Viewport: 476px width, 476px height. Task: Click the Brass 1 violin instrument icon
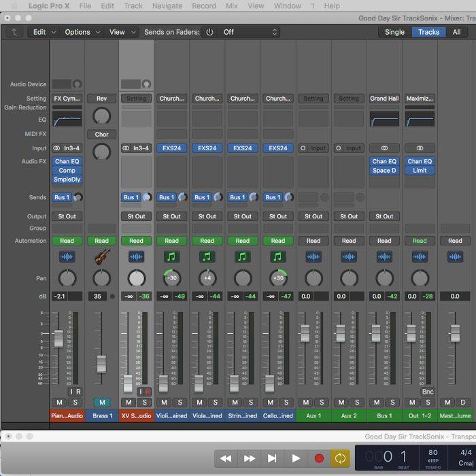[102, 256]
